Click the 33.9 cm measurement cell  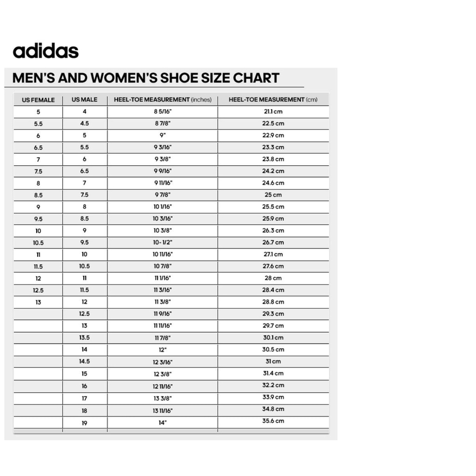[273, 397]
